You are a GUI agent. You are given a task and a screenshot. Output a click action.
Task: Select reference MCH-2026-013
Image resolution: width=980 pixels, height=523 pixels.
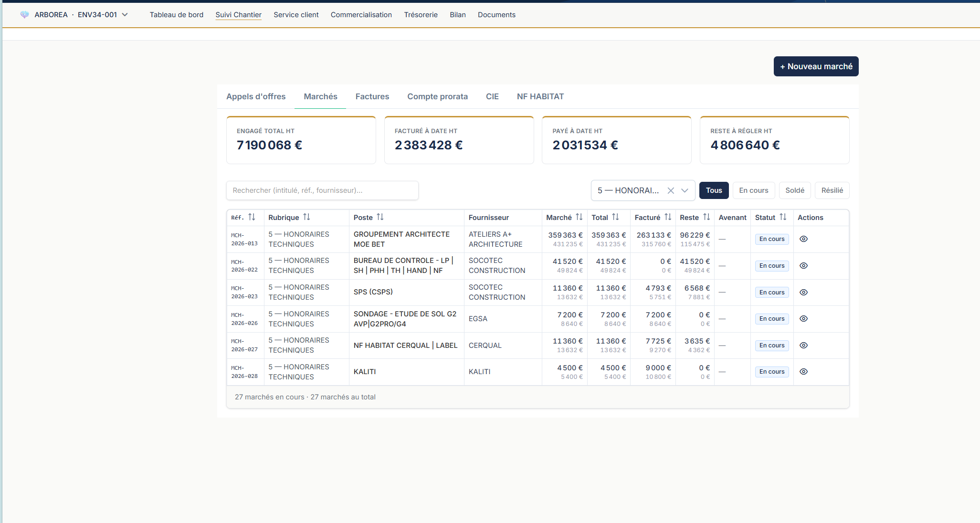point(244,239)
